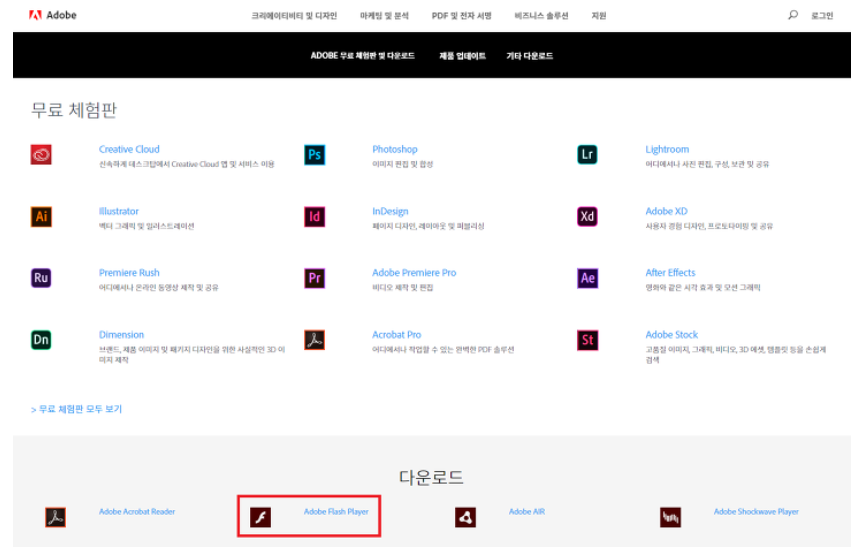Click 무료 체험판 모두 보기 link
The height and width of the screenshot is (555, 863).
pos(77,409)
